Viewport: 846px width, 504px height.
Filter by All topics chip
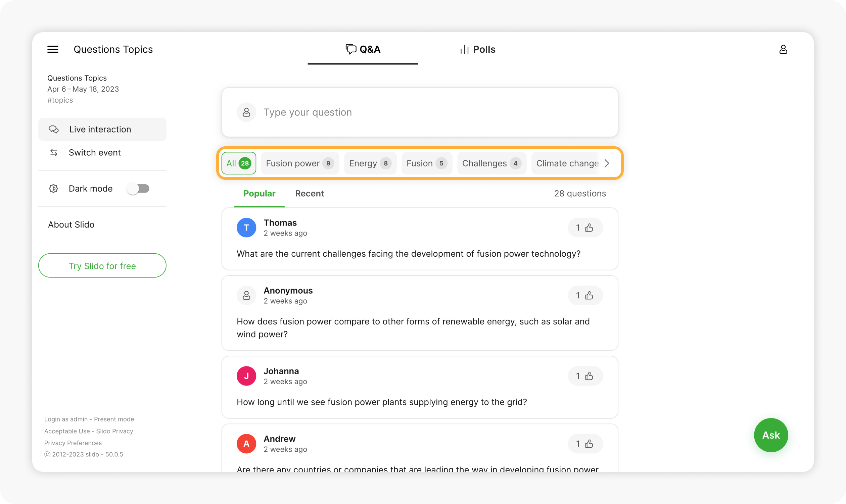coord(238,163)
